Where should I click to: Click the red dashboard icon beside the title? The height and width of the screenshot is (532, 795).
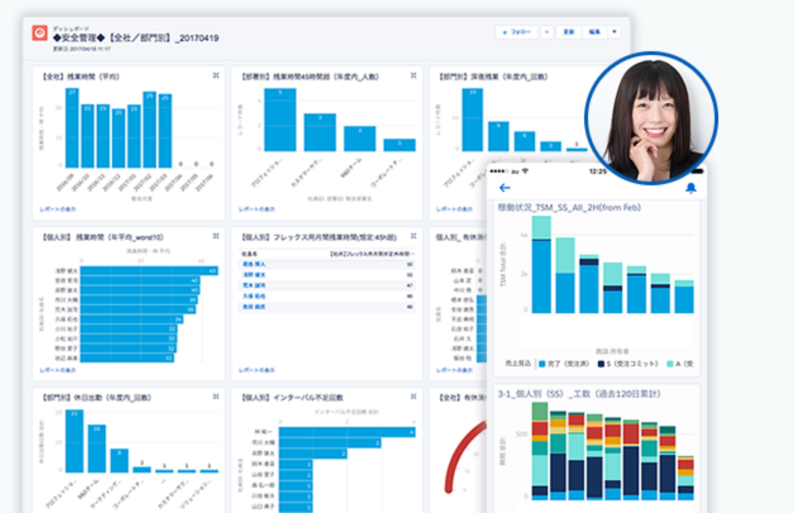pyautogui.click(x=40, y=33)
